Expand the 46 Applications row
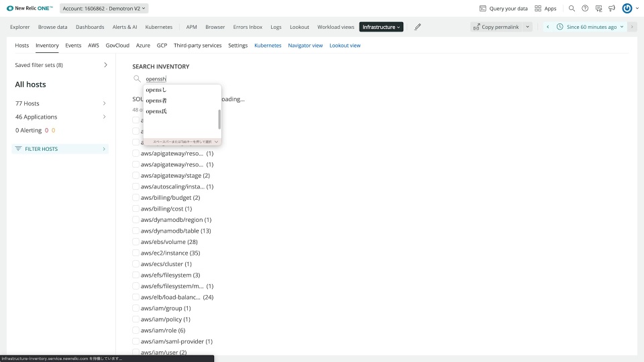This screenshot has width=644, height=362. 60,117
